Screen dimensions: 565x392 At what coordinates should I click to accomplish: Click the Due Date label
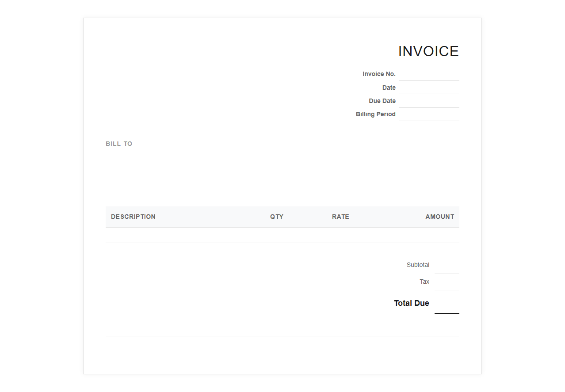click(x=382, y=101)
